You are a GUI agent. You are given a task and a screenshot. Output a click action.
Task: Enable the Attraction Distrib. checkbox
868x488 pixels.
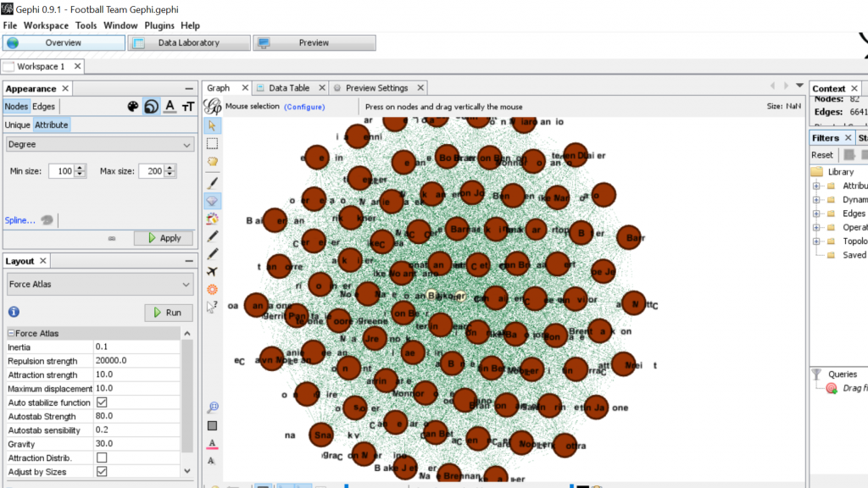point(102,457)
